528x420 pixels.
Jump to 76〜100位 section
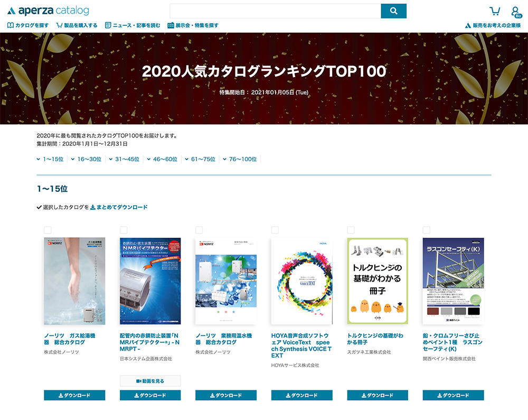coord(240,159)
